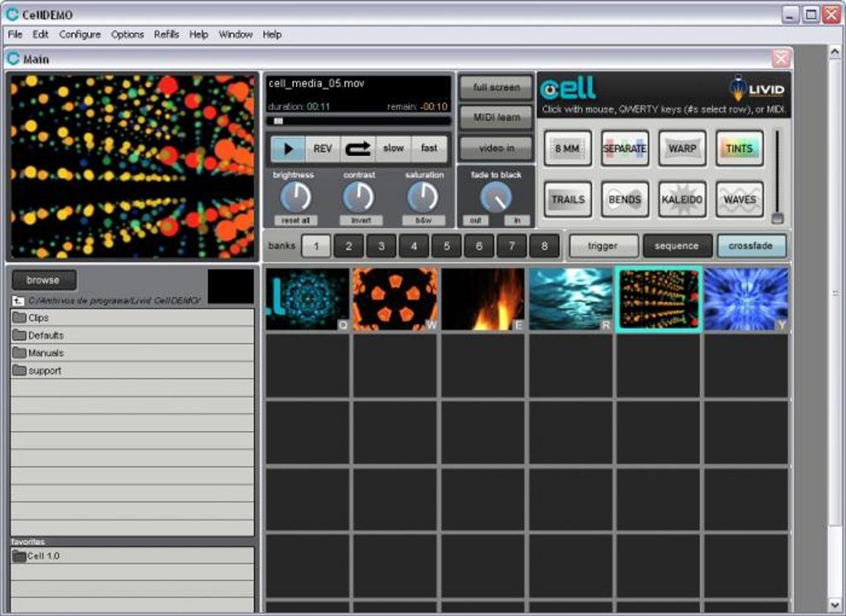Click the play button

pyautogui.click(x=288, y=148)
